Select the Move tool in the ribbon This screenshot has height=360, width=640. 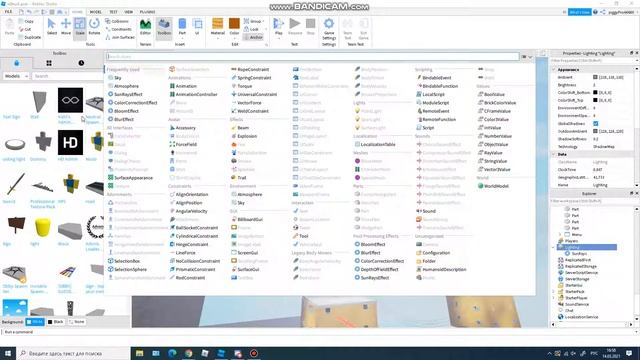(x=66, y=27)
